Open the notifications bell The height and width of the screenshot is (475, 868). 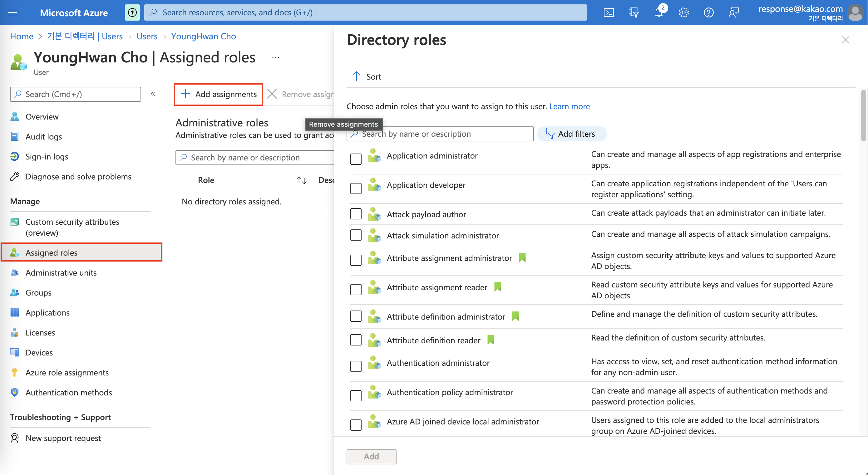click(x=659, y=12)
